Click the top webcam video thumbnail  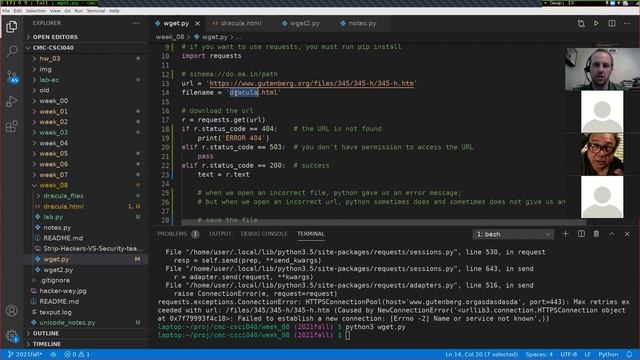[602, 68]
